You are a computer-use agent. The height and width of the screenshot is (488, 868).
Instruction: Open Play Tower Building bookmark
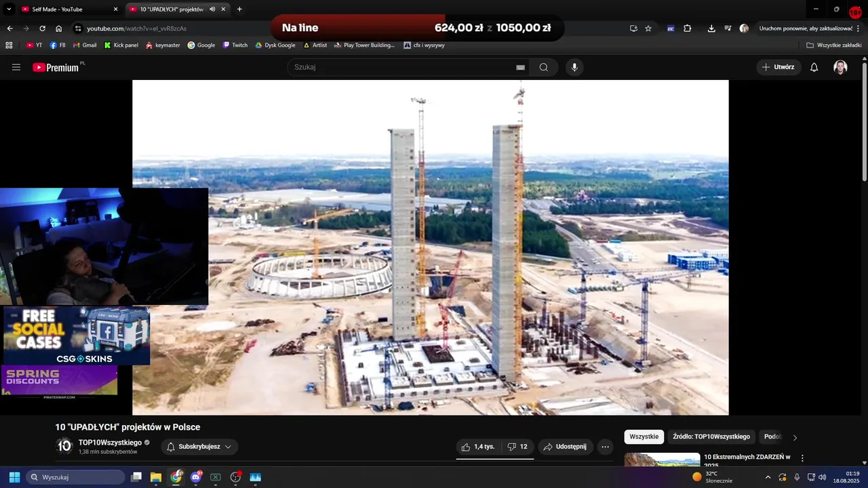(363, 45)
